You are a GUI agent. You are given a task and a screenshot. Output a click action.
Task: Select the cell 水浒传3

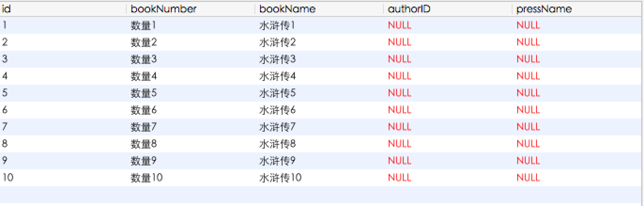[x=320, y=59]
